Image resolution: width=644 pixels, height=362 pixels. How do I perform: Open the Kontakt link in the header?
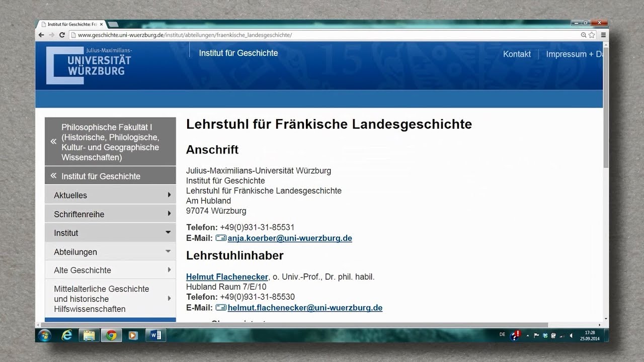(517, 54)
